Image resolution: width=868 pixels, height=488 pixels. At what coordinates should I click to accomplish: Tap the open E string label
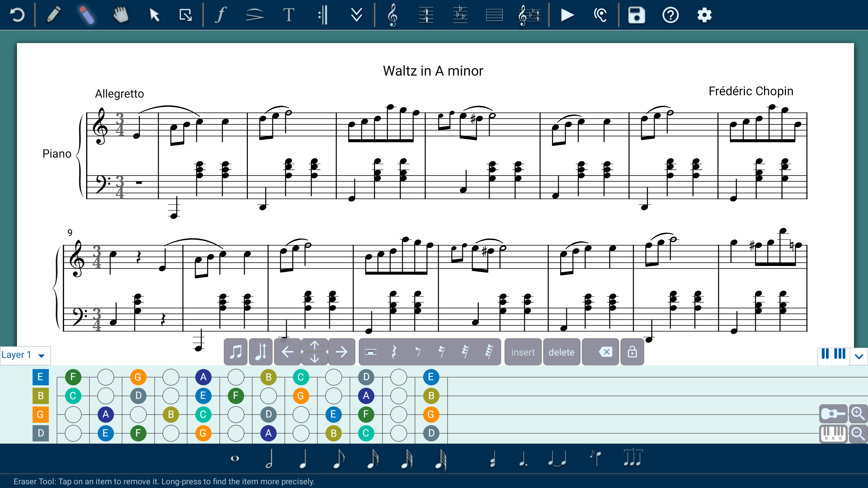point(40,377)
